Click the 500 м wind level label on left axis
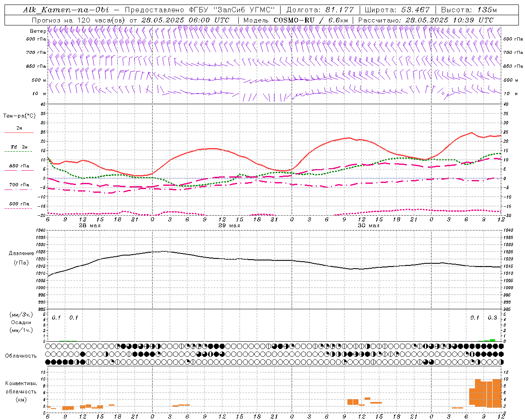The image size is (525, 420). pyautogui.click(x=39, y=80)
